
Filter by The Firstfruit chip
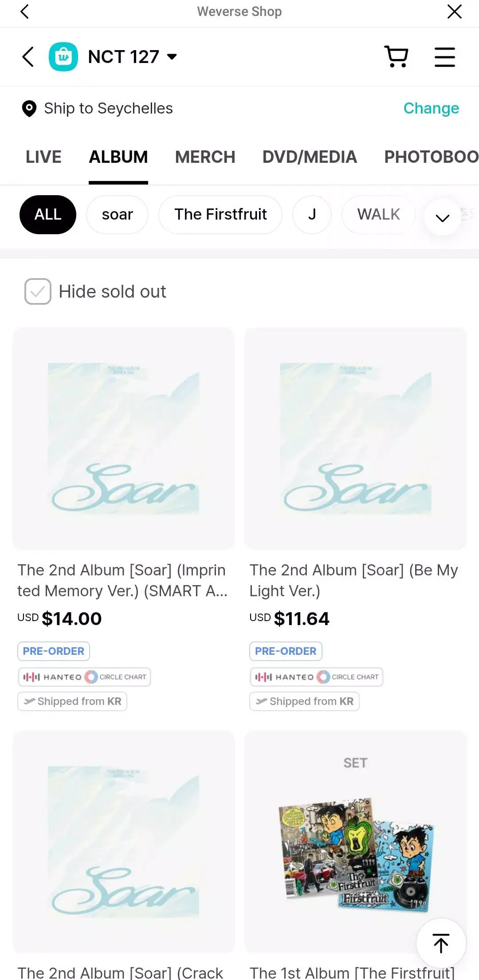point(220,215)
